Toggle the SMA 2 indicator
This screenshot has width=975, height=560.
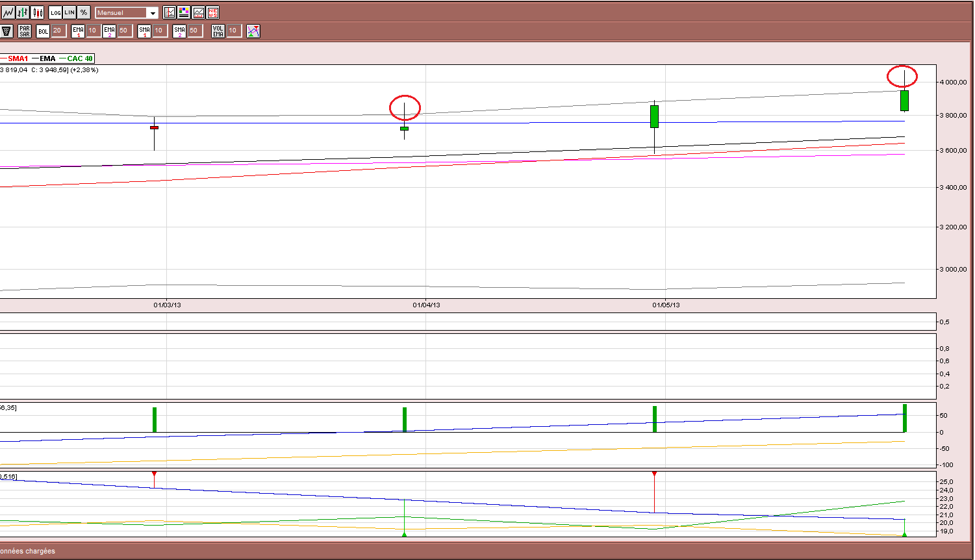179,31
